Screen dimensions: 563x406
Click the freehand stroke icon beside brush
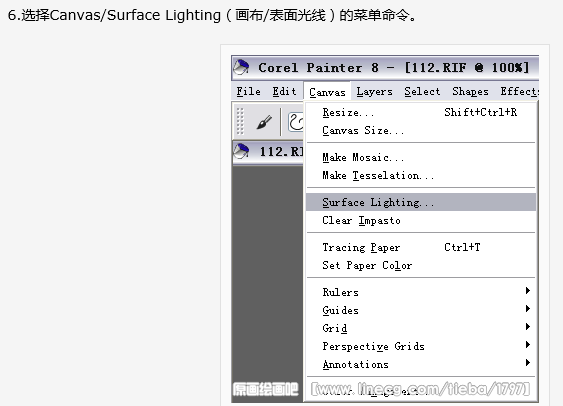(x=296, y=122)
